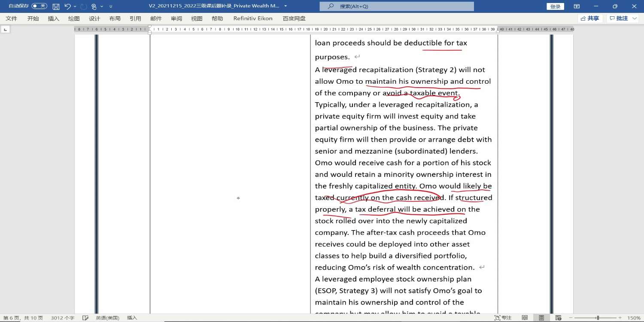Expand the document title dropdown arrow
Screen dimensions: 644x322
click(286, 6)
